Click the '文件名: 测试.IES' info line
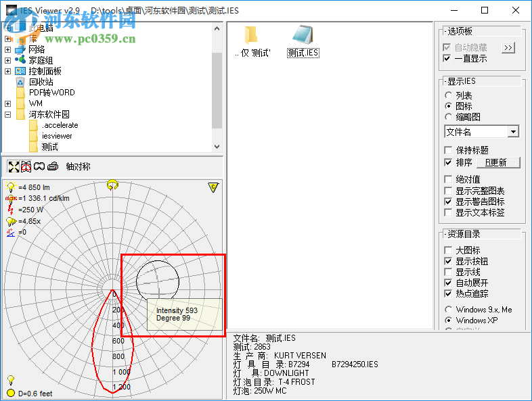This screenshot has width=532, height=401. click(264, 338)
